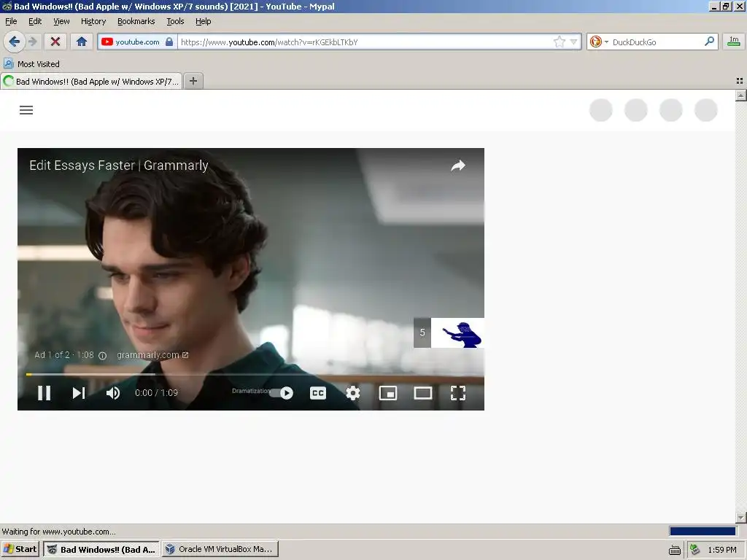
Task: Click the Waiting for www.youtube.com status text
Action: point(58,532)
